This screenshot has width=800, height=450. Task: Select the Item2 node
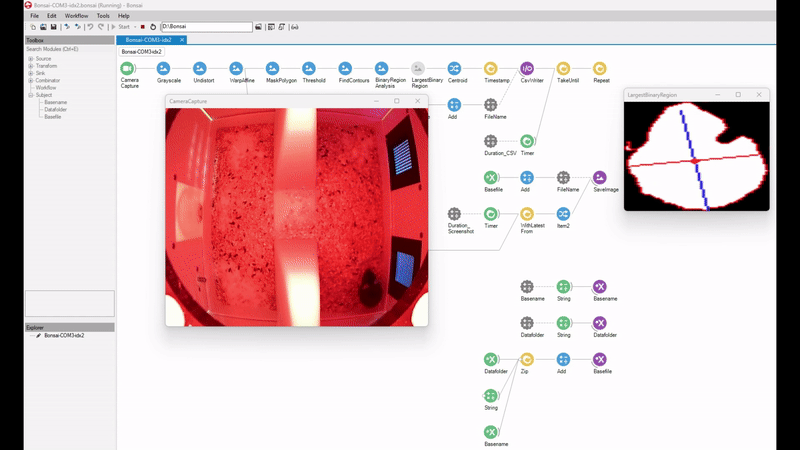coord(563,214)
